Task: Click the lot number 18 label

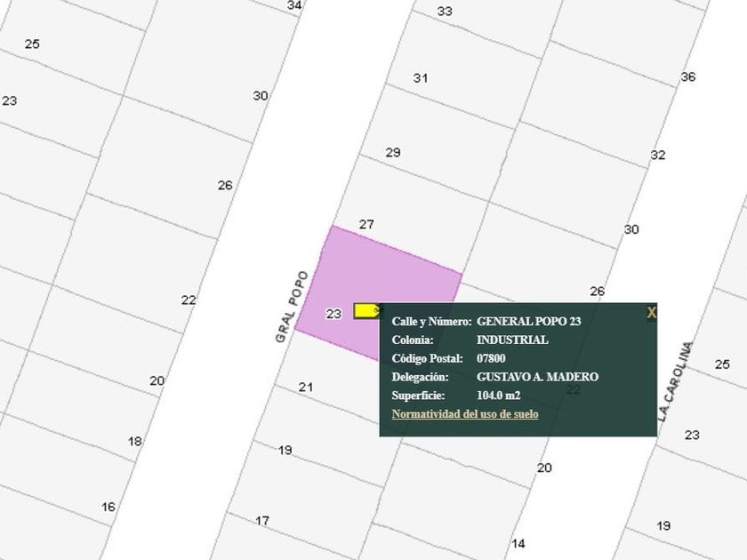Action: (135, 442)
